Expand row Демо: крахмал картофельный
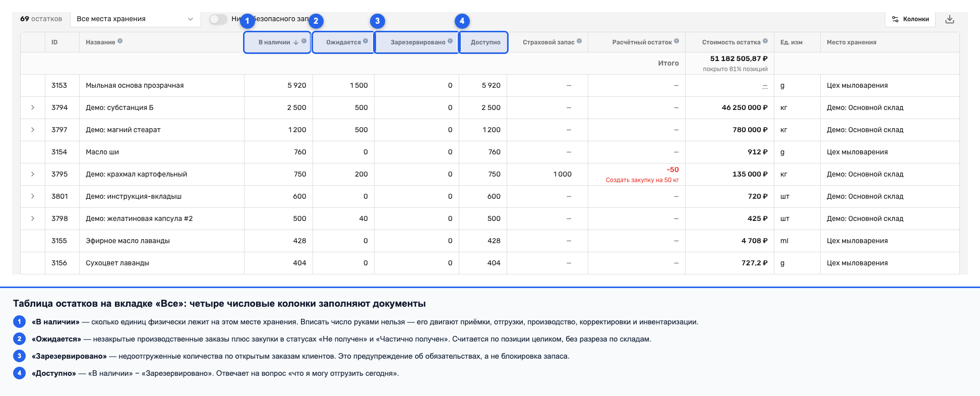Screen dimensions: 980x396 [x=33, y=174]
